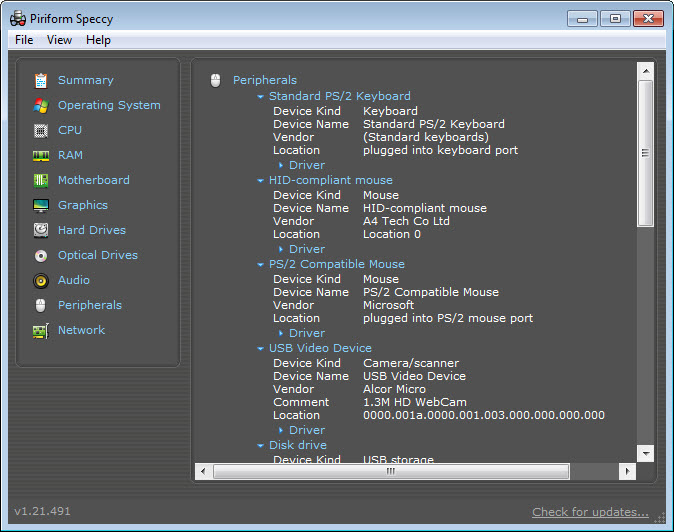Expand Driver under HID-compliant mouse

(281, 249)
